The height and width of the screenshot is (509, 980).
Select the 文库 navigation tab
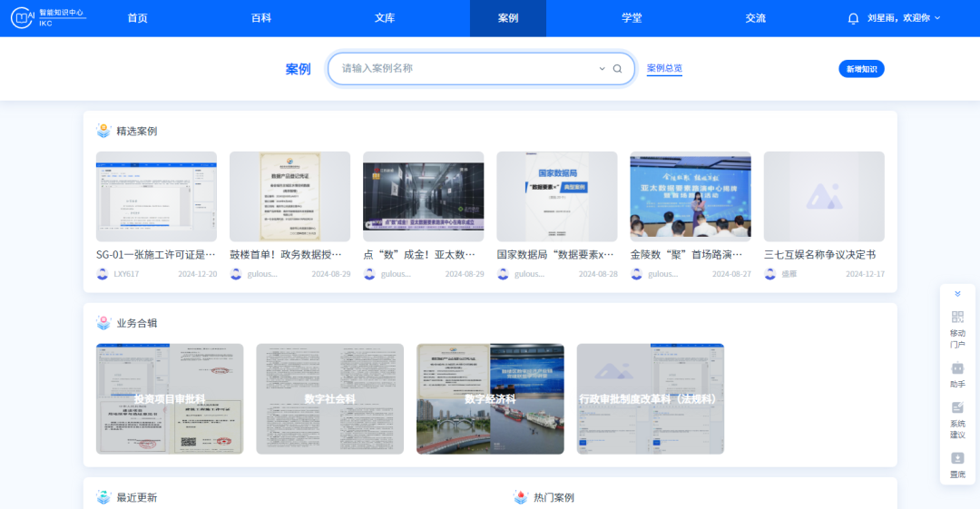click(385, 18)
